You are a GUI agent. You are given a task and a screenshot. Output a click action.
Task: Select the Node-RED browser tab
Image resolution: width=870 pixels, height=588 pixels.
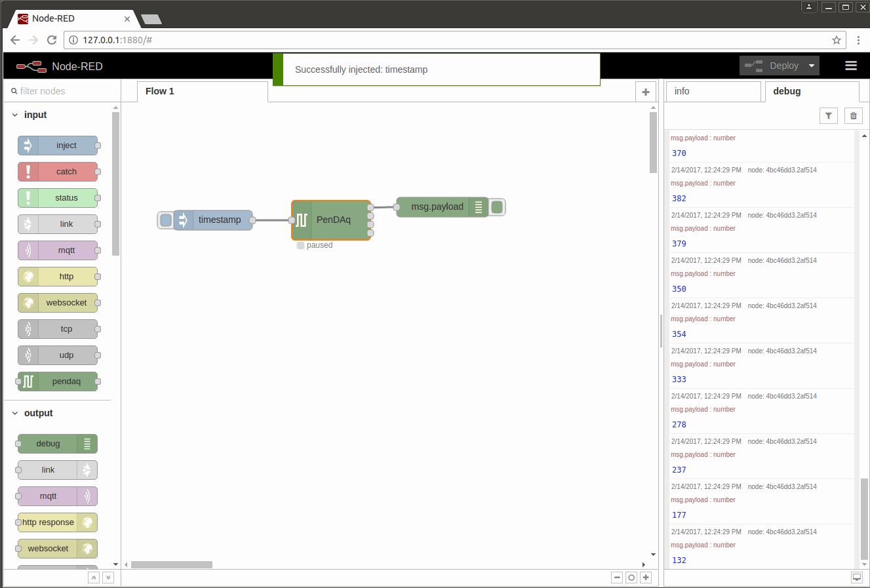[73, 18]
